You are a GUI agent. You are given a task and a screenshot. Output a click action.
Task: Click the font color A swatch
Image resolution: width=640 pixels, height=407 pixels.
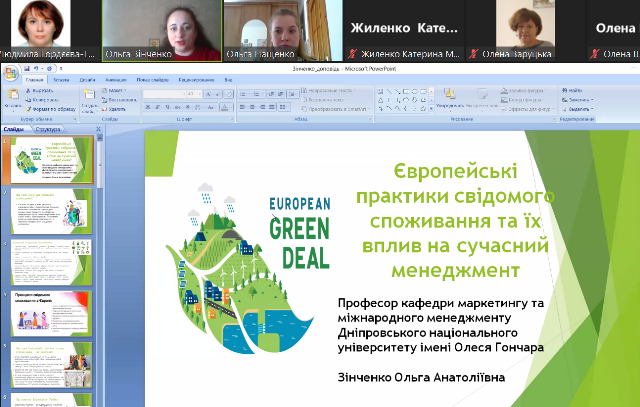point(224,107)
